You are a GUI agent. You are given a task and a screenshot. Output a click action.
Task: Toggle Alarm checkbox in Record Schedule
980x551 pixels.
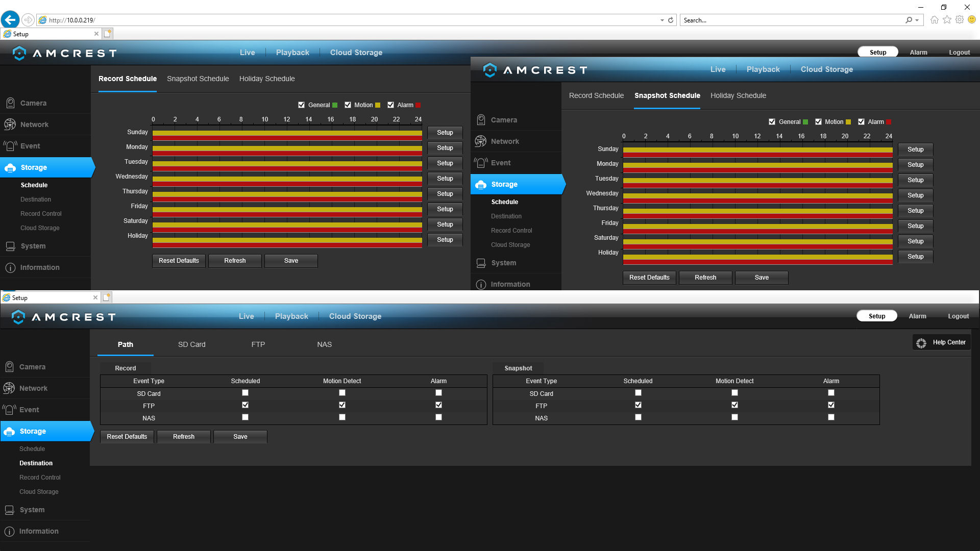[x=390, y=105]
